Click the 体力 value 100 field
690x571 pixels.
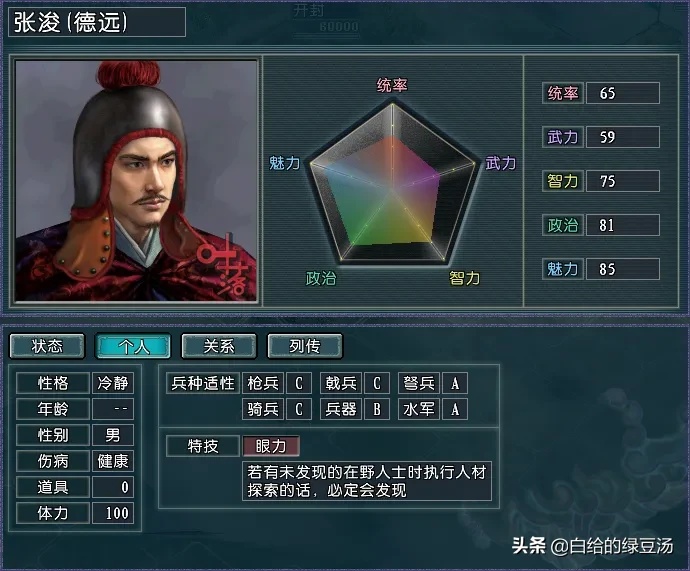[x=113, y=513]
